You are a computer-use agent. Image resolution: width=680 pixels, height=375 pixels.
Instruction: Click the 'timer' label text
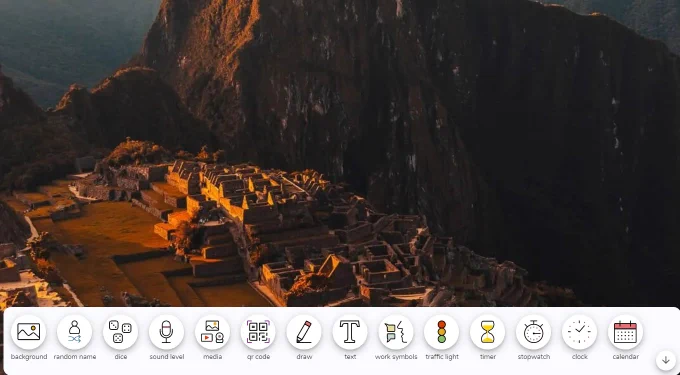pyautogui.click(x=487, y=357)
